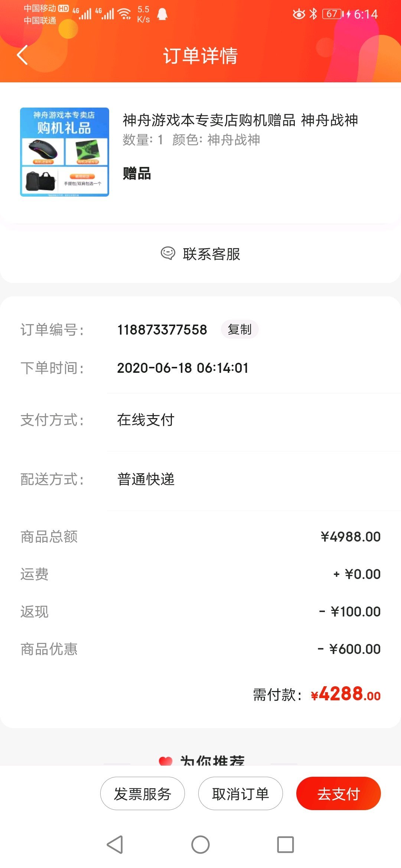This screenshot has width=401, height=868.
Task: Tap the back arrow in header
Action: point(22,55)
